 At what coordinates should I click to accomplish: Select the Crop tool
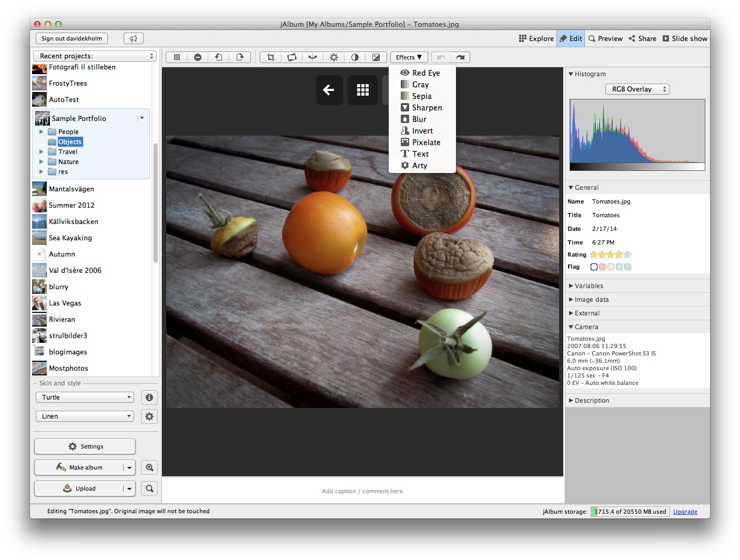pos(271,57)
